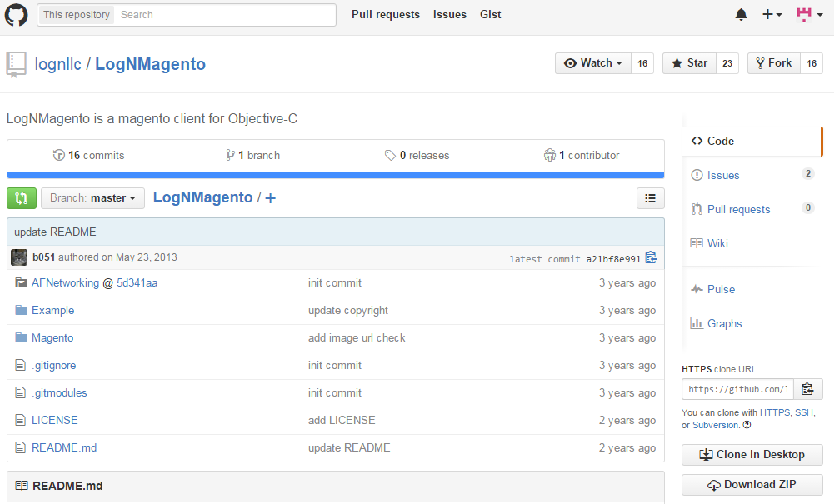Click plus icon to add new file
This screenshot has width=834, height=504.
270,198
